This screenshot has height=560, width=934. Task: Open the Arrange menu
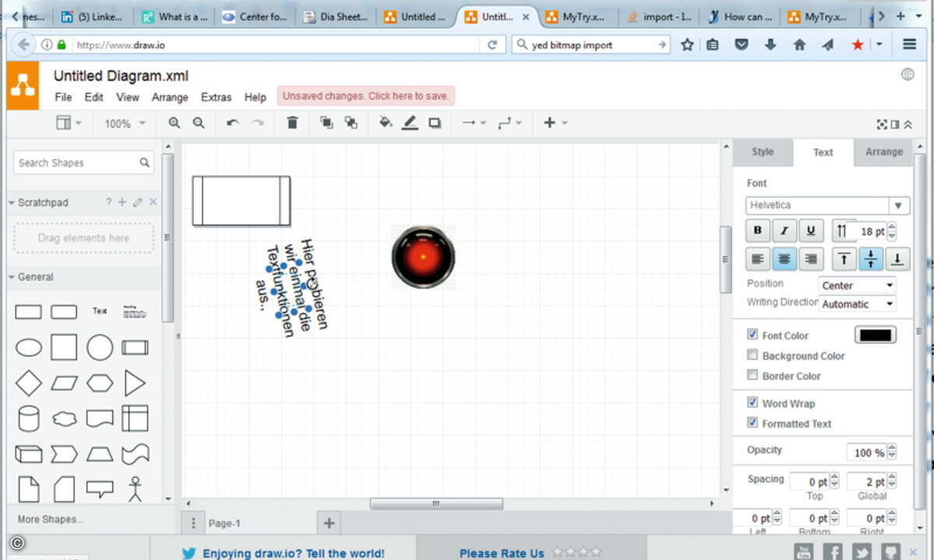[x=170, y=97]
